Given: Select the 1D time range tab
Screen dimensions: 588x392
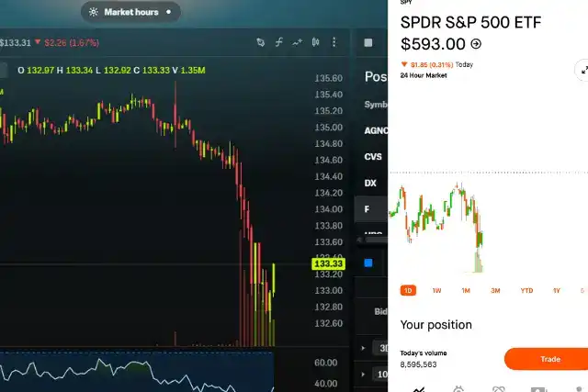Looking at the screenshot, I should (407, 290).
